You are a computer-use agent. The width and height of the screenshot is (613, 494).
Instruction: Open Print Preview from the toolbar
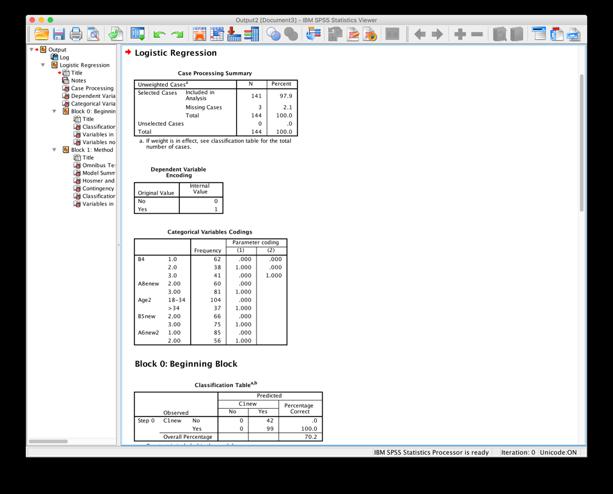(93, 34)
